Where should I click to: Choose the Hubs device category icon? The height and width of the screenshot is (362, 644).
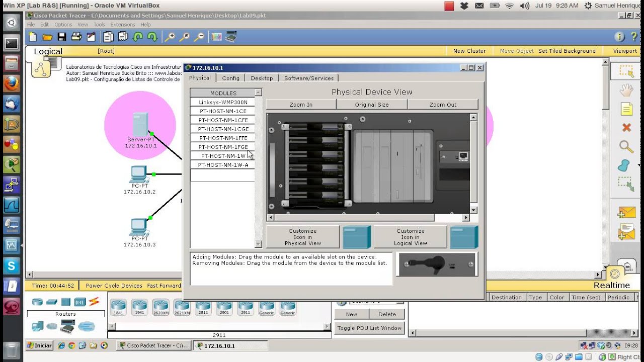point(66,302)
